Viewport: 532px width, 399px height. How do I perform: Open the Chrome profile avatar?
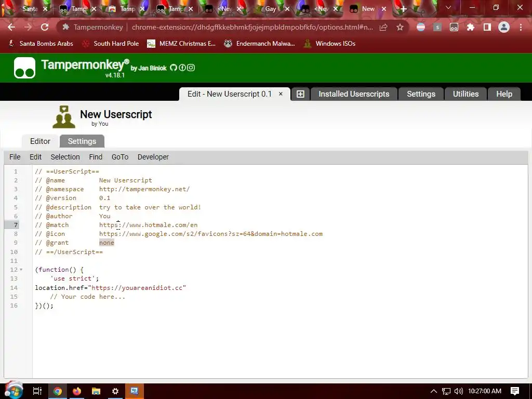pyautogui.click(x=504, y=27)
